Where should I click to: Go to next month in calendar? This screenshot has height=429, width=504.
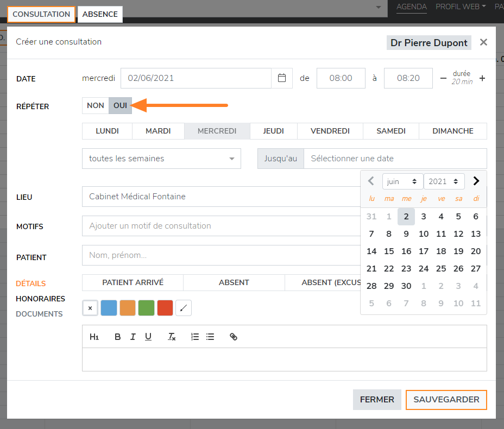pos(476,181)
